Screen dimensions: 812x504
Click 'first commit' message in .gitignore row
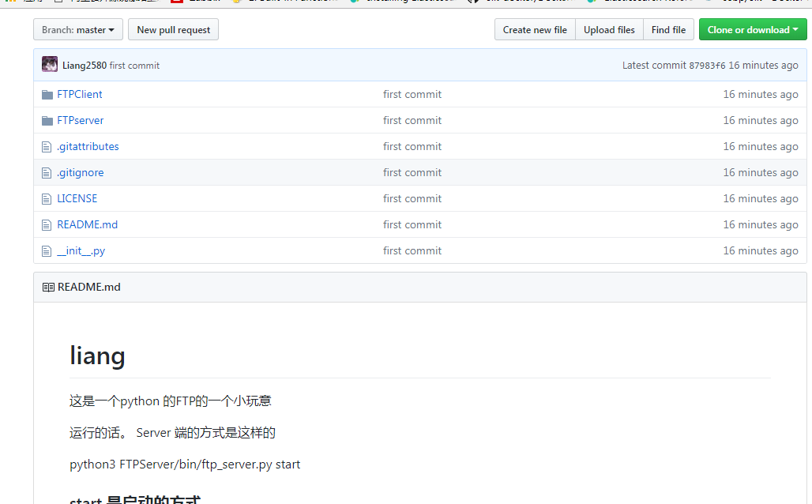[412, 172]
